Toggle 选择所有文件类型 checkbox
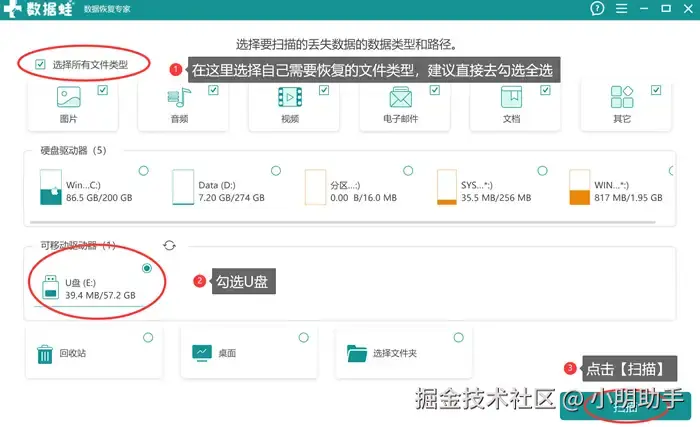Image resolution: width=700 pixels, height=427 pixels. pos(40,64)
